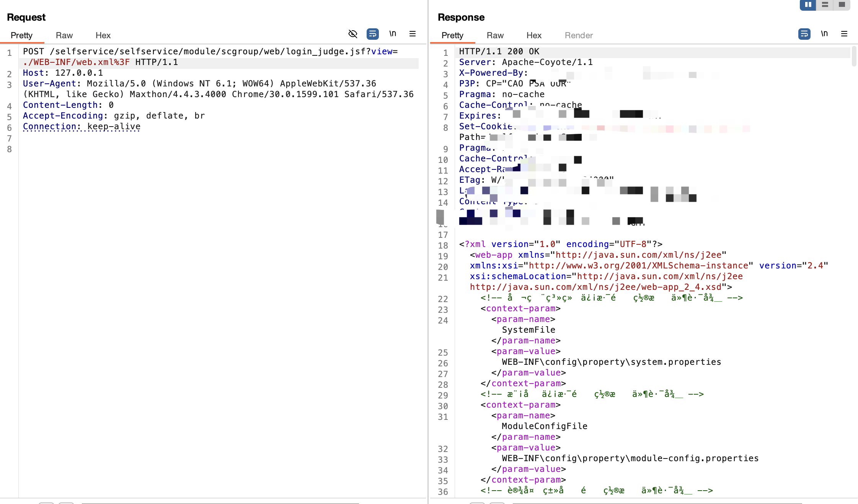The width and height of the screenshot is (858, 504).
Task: Open the Request panel options menu
Action: (x=413, y=34)
